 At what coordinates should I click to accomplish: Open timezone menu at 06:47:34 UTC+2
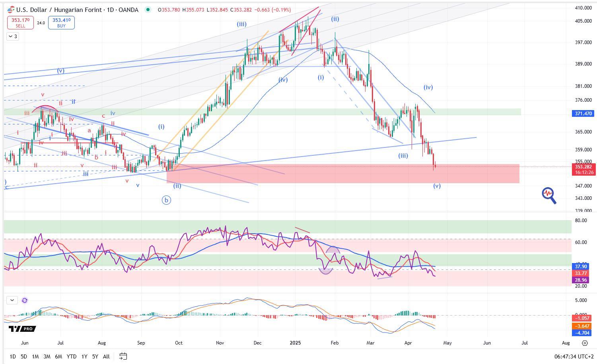[x=574, y=356]
